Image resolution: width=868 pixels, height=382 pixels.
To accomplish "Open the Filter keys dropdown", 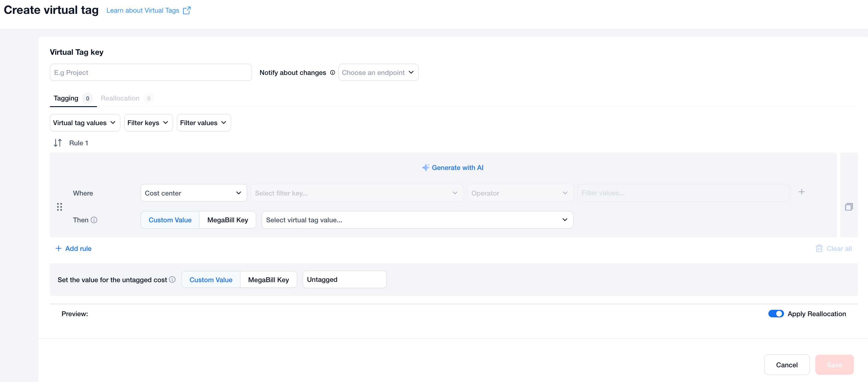I will pos(148,123).
